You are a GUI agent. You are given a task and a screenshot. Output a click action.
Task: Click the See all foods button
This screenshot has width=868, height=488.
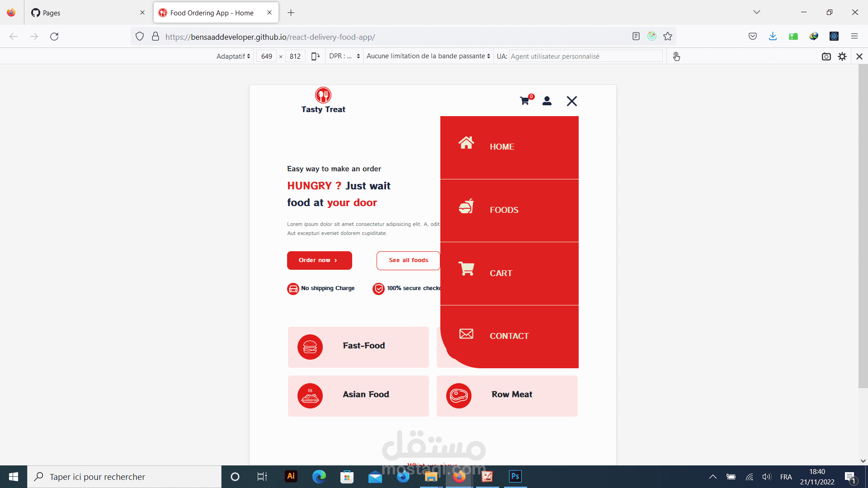pos(408,260)
